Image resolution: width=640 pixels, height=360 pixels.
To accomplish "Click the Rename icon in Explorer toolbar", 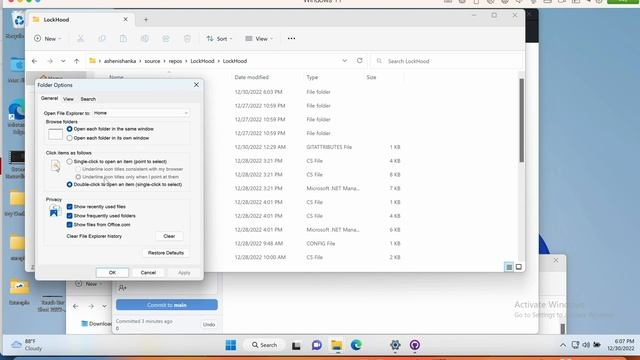I will coord(144,38).
